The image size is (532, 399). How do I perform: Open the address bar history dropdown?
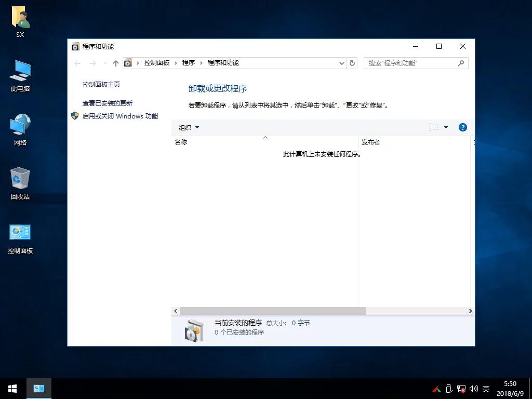[x=341, y=63]
